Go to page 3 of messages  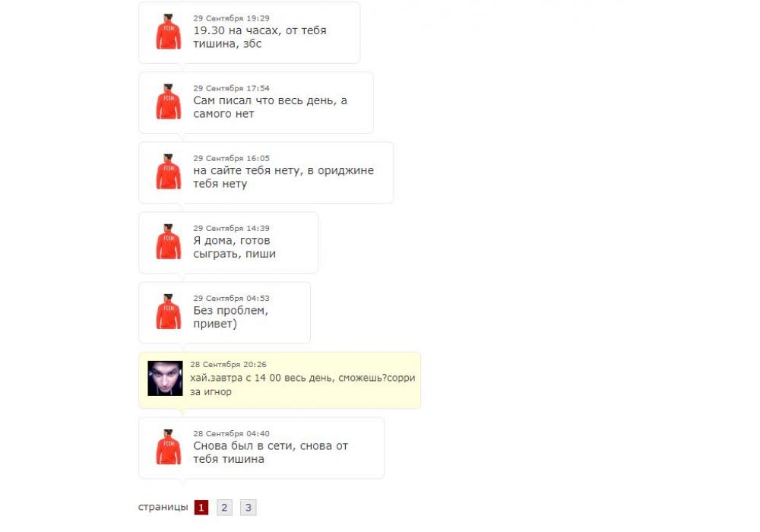click(x=249, y=507)
